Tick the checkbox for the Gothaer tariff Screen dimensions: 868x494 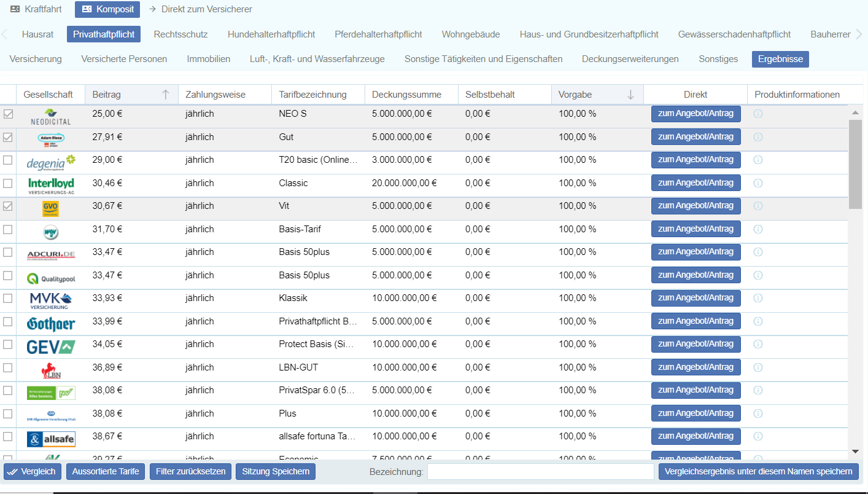(x=8, y=321)
